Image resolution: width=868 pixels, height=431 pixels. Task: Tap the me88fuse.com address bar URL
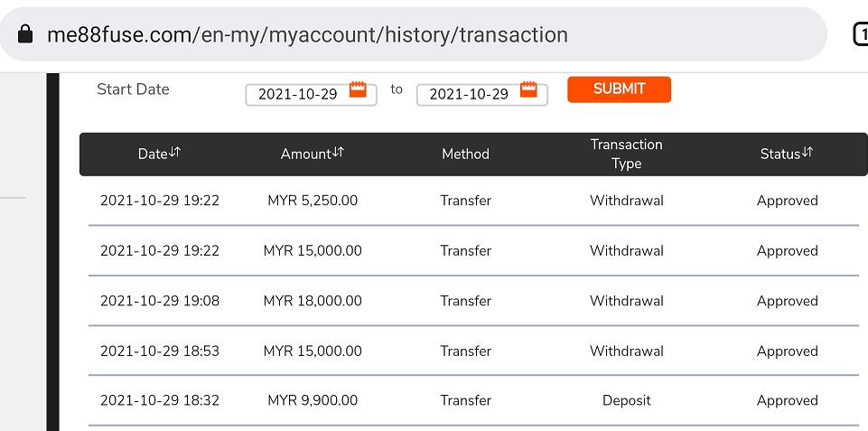click(307, 35)
